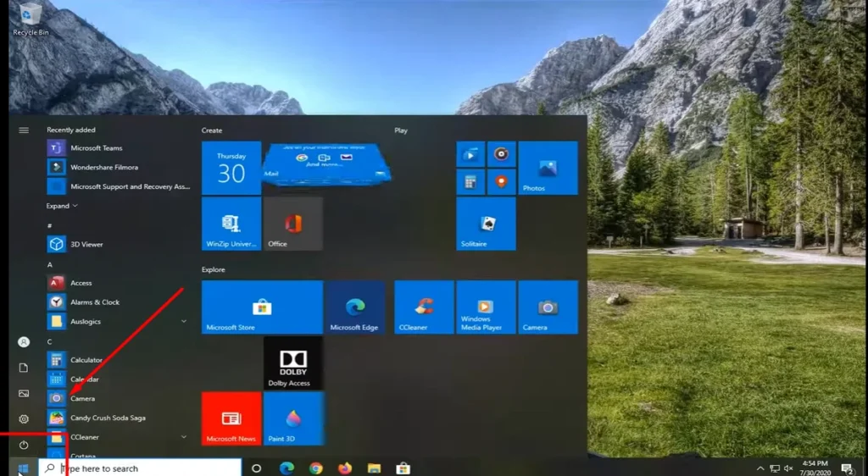Open the Microsoft News tile
Screen dimensions: 868x476
pos(231,419)
